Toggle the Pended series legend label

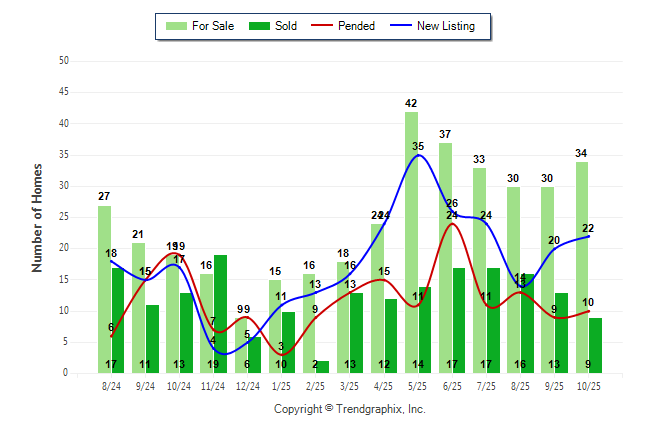pyautogui.click(x=357, y=26)
